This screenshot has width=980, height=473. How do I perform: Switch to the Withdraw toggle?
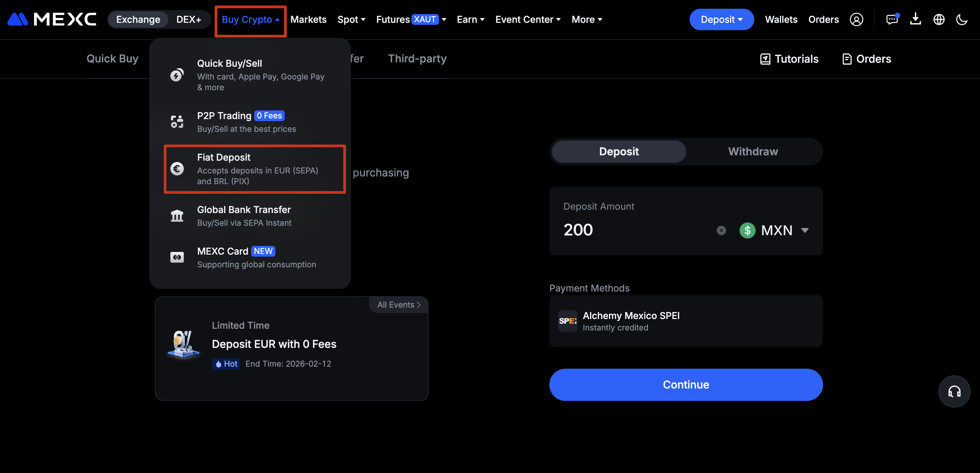click(x=753, y=151)
